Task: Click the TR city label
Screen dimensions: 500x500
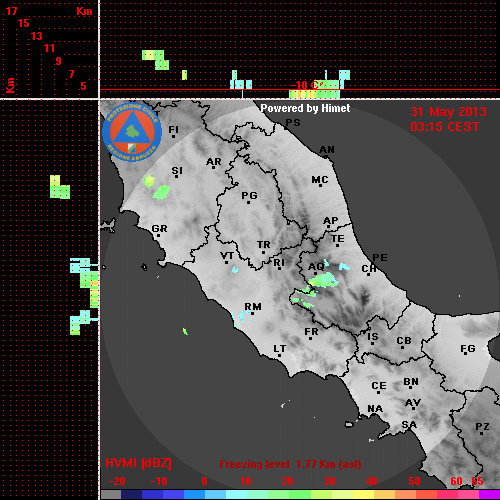Action: point(263,245)
